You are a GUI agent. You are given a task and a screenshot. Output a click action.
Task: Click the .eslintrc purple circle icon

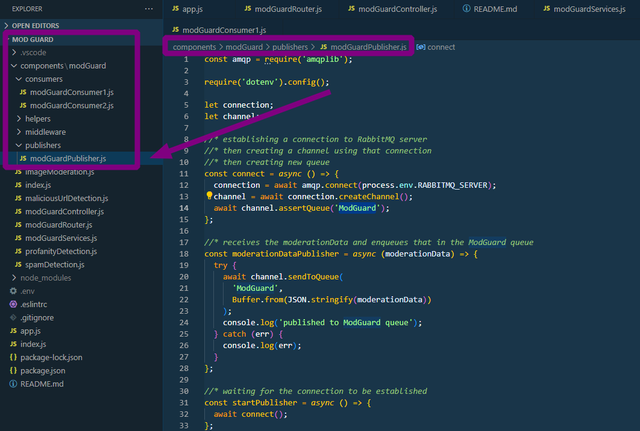[13, 304]
